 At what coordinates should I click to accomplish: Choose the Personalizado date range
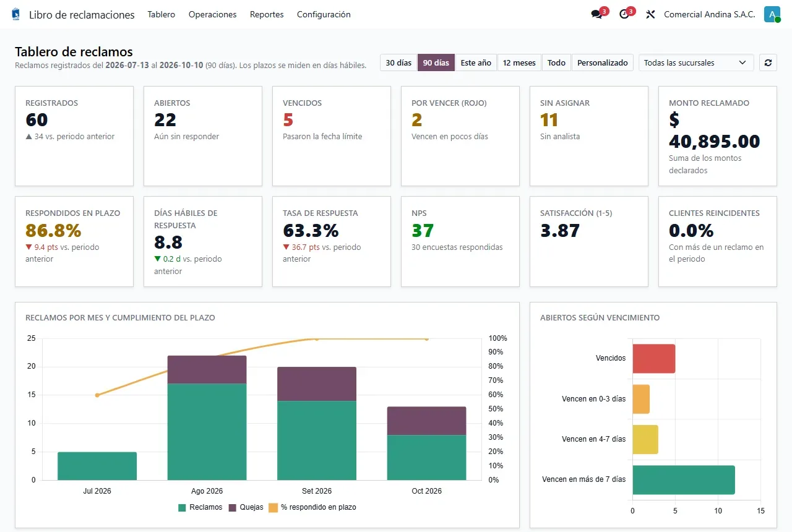point(603,62)
